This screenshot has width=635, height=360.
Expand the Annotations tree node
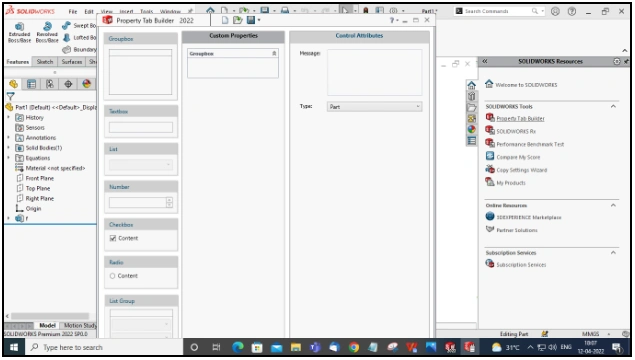[x=9, y=138]
